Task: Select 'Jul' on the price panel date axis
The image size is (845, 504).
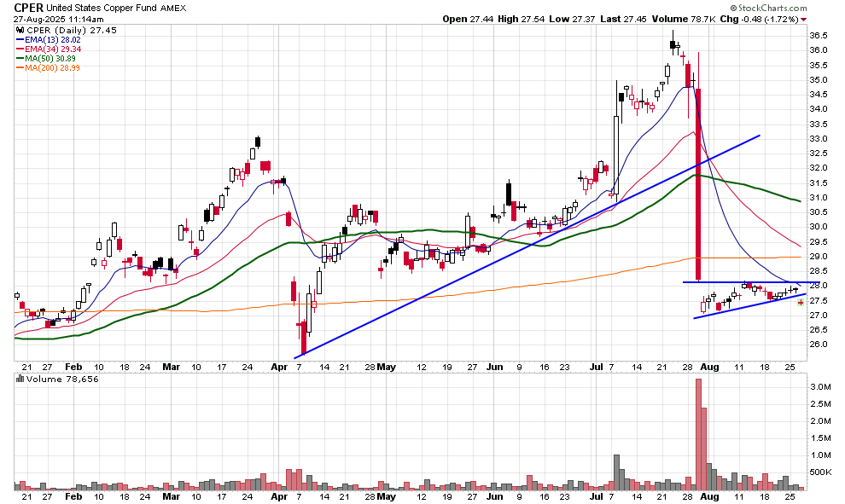Action: [x=596, y=368]
